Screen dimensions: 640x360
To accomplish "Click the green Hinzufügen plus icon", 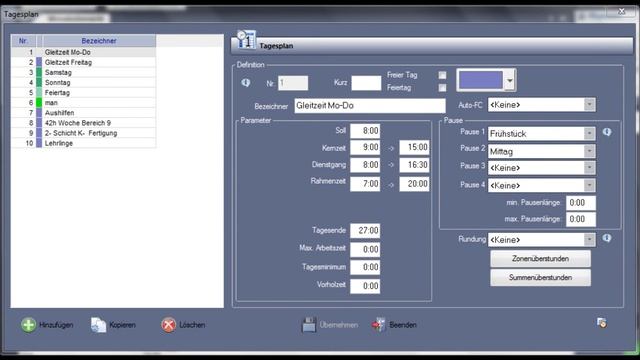I will coord(29,325).
